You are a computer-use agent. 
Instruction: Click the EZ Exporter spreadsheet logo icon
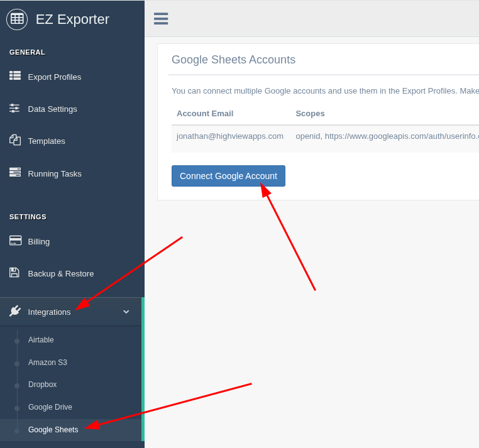pyautogui.click(x=17, y=19)
